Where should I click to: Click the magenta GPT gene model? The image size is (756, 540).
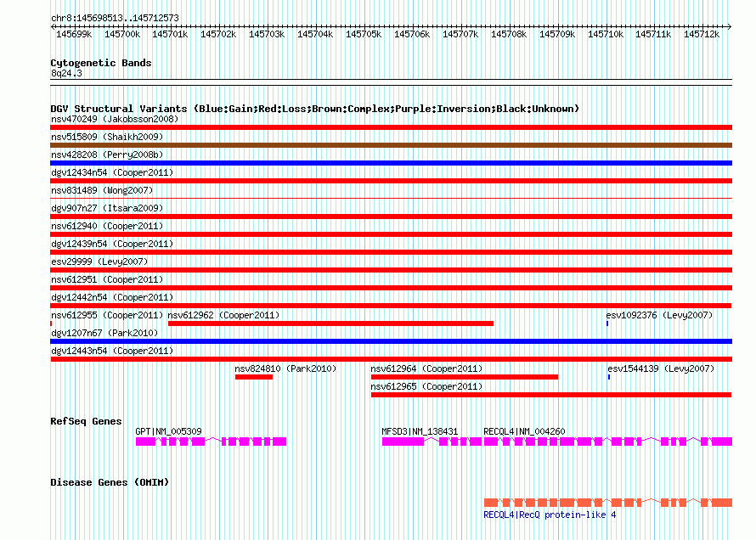[211, 442]
